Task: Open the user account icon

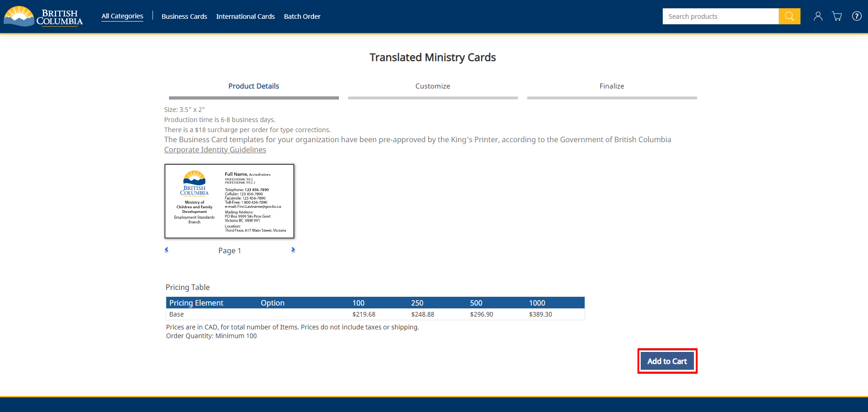Action: 818,16
